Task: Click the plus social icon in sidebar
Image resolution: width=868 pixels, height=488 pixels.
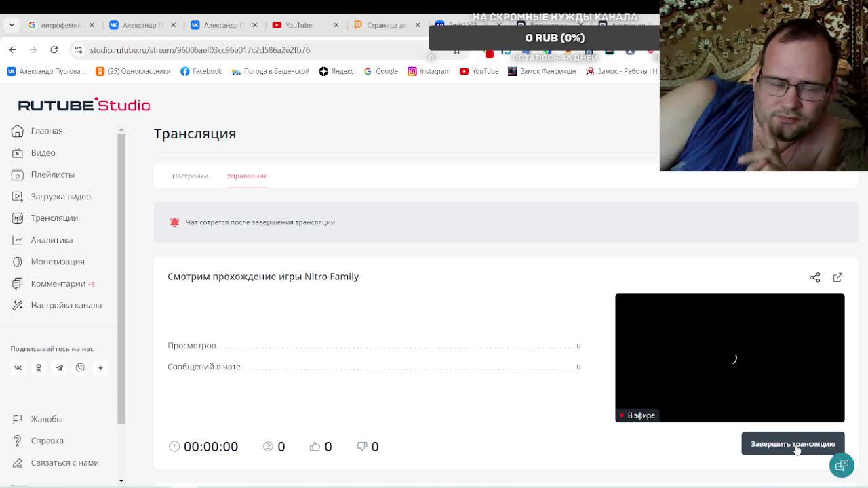Action: pyautogui.click(x=100, y=367)
